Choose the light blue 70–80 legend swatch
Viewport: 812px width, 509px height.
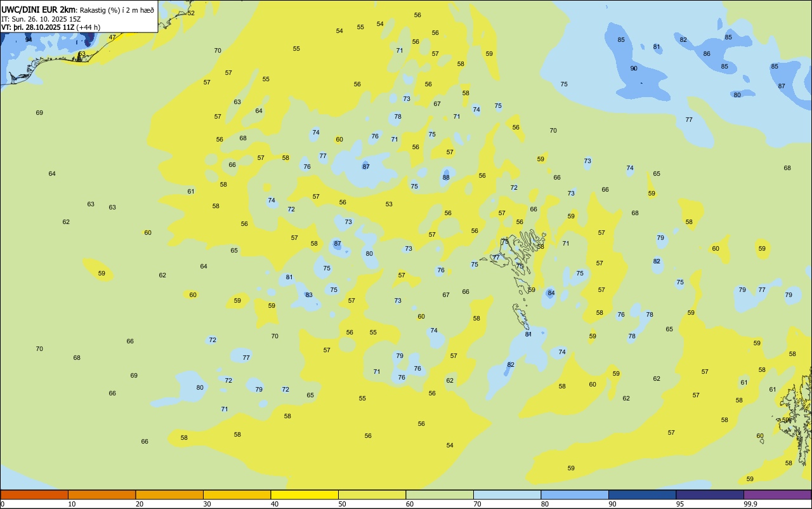point(507,494)
